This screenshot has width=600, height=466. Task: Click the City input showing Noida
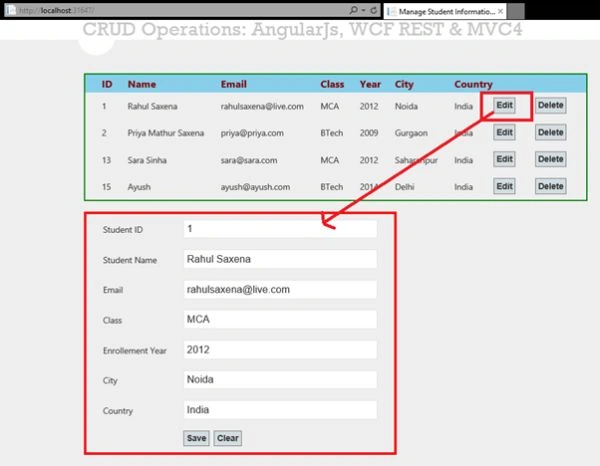tap(280, 380)
